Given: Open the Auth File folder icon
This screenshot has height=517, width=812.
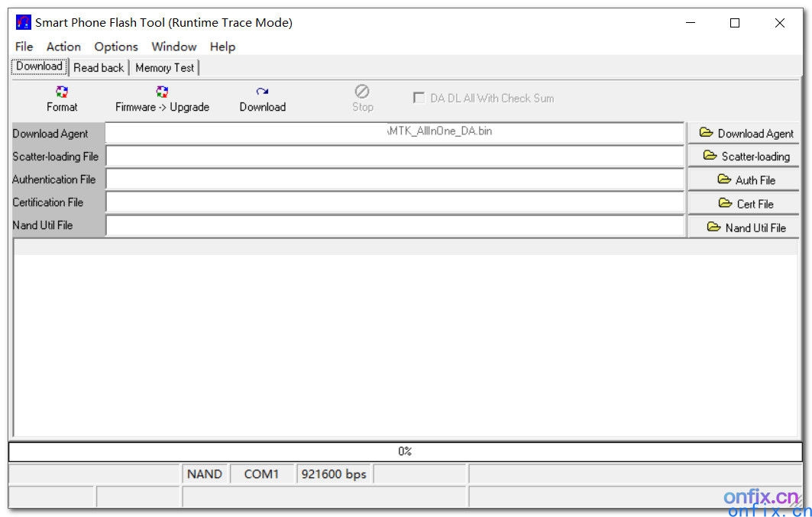Looking at the screenshot, I should tap(743, 179).
